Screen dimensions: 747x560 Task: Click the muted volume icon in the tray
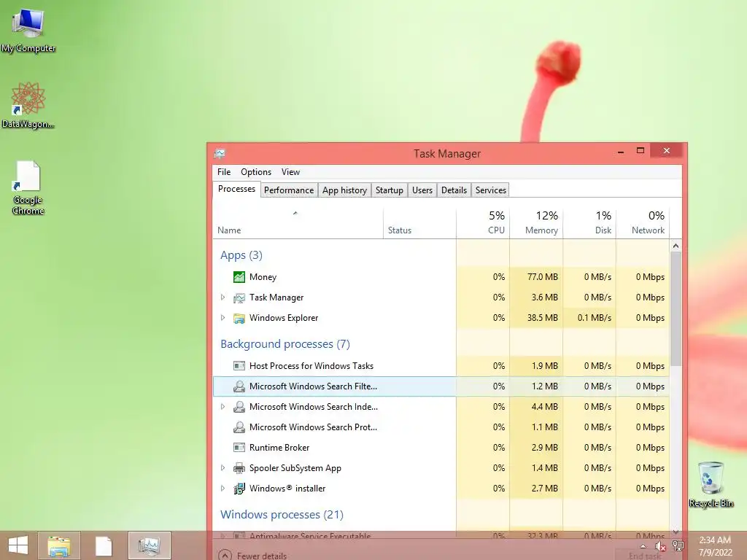(660, 546)
